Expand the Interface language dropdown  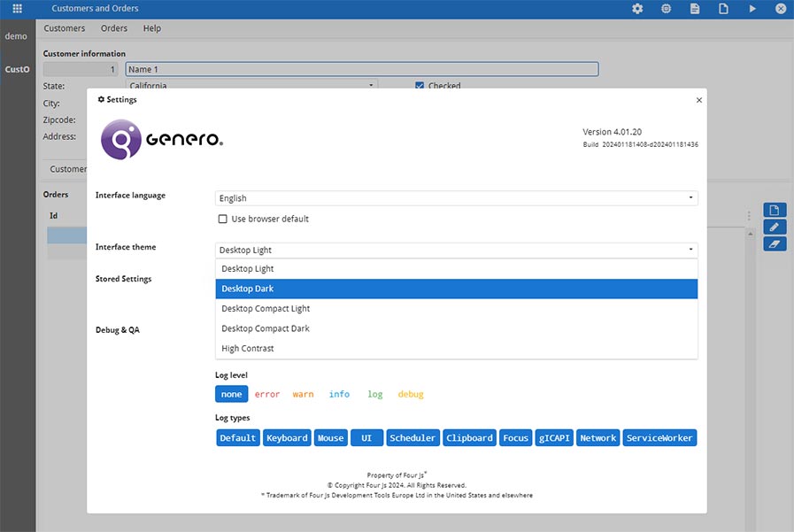tap(456, 198)
